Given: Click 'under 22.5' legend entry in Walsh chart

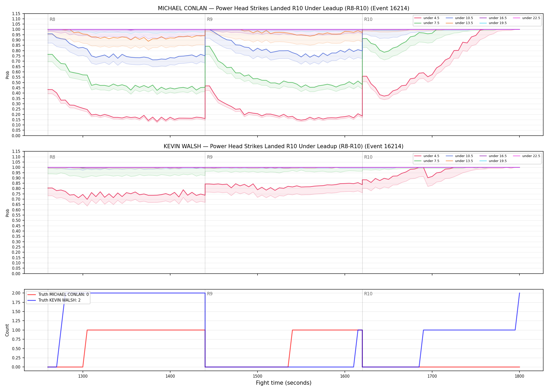Looking at the screenshot, I should pos(527,156).
